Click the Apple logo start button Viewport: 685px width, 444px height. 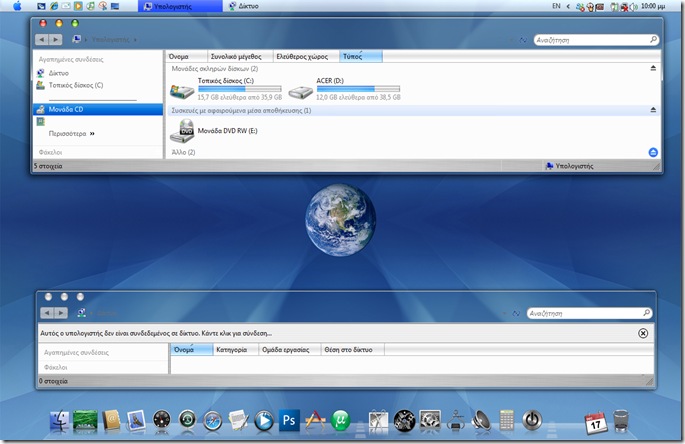point(17,6)
